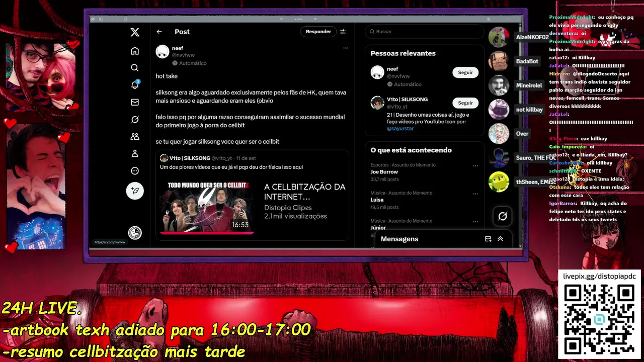Click 'O que está acontecendo' heading
Screen dimensions: 644x362
(411, 150)
